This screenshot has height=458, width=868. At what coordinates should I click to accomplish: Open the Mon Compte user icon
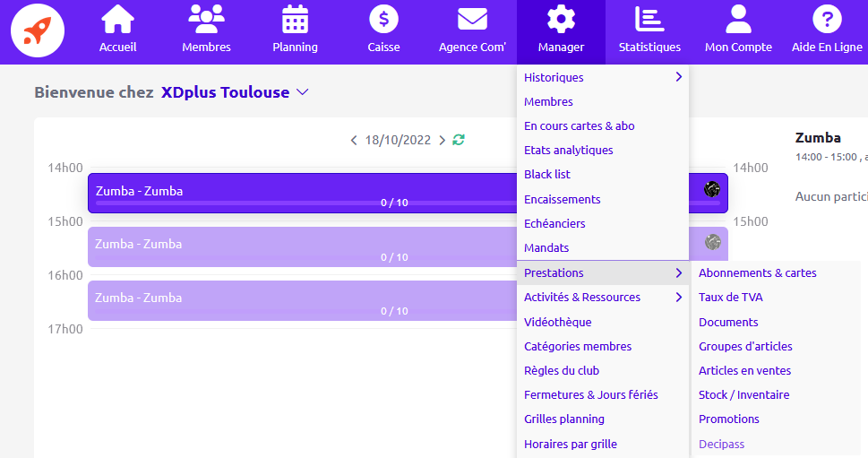[x=738, y=20]
